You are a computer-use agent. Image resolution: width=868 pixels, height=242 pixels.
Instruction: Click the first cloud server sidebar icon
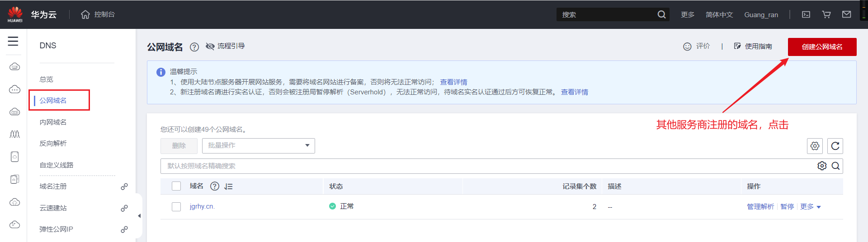click(x=14, y=67)
